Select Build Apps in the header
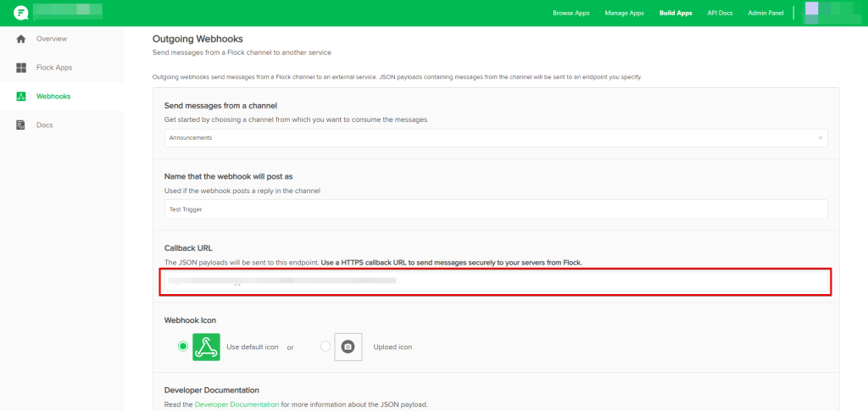868x411 pixels. pos(676,14)
